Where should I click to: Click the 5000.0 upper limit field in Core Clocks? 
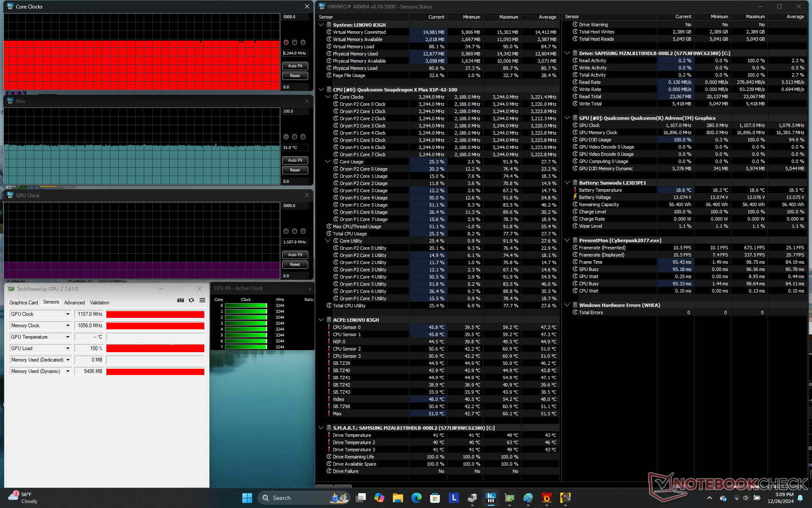tap(295, 17)
